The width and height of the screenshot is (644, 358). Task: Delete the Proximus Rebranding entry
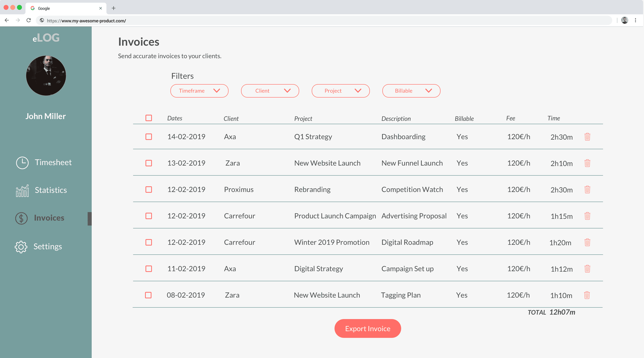click(587, 189)
